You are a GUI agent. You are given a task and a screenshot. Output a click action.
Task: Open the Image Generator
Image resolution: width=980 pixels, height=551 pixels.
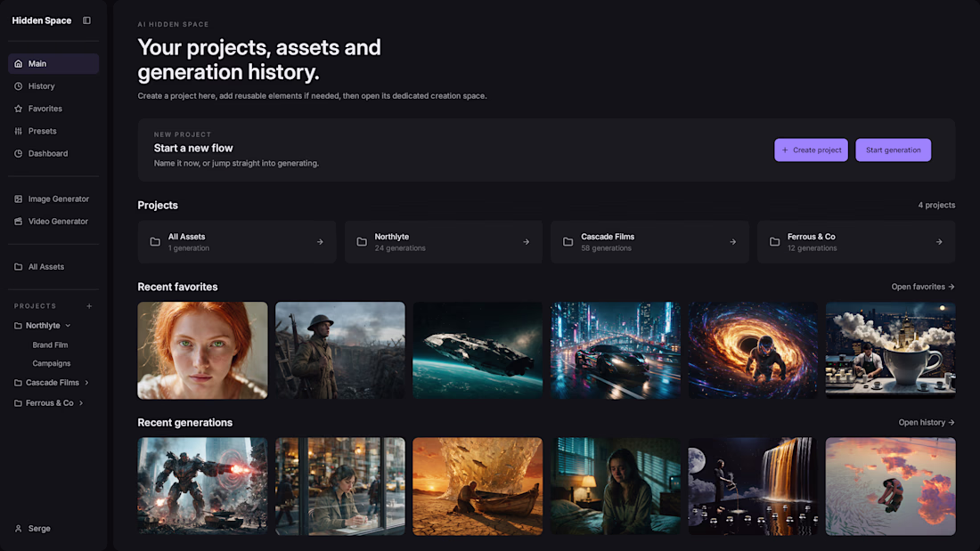pyautogui.click(x=53, y=199)
